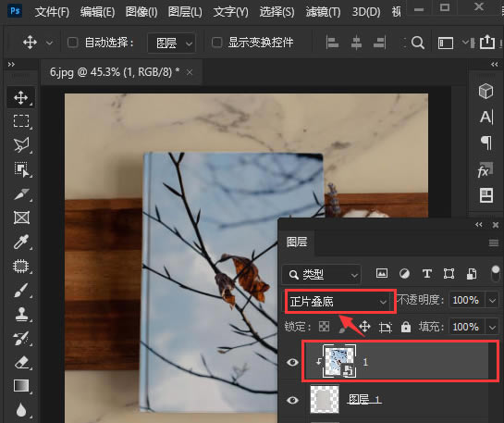This screenshot has height=423, width=504.
Task: Toggle lock position icon
Action: click(x=364, y=327)
